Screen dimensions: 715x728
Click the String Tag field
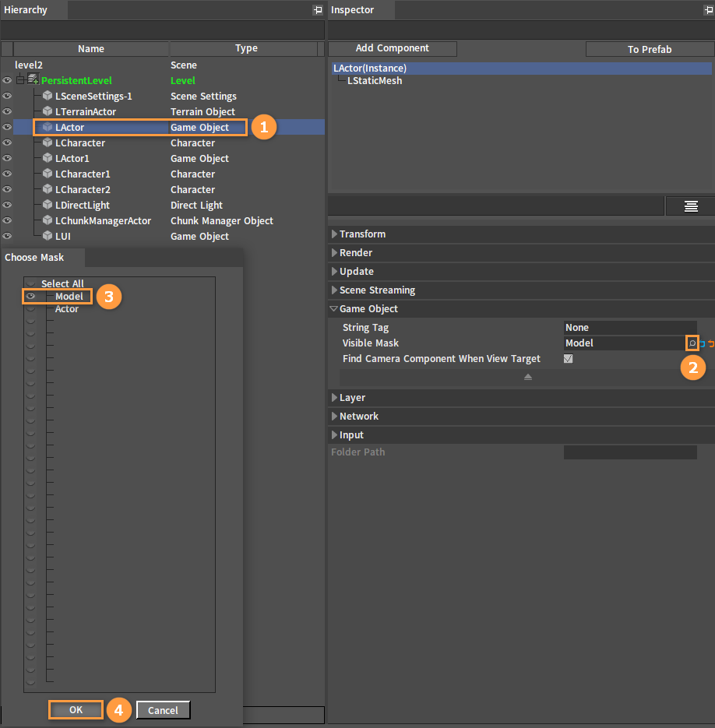[x=630, y=327]
